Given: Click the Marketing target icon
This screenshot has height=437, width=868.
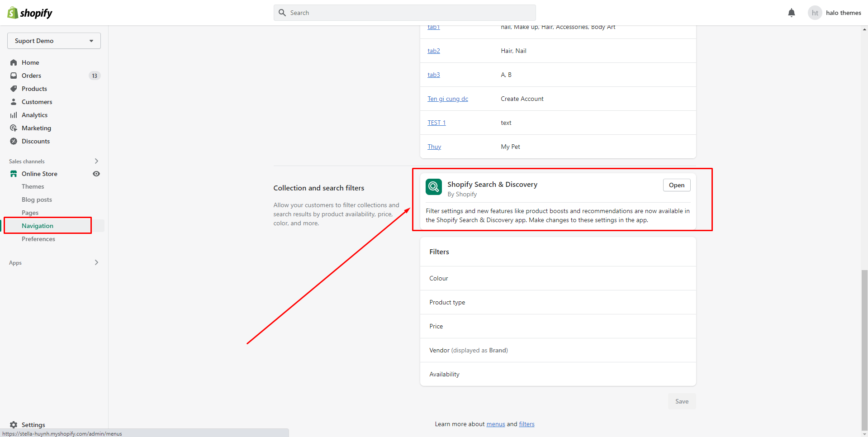Looking at the screenshot, I should 14,128.
